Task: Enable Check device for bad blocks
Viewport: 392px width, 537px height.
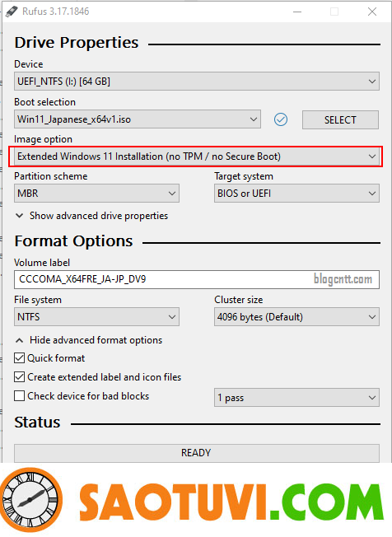Action: (19, 396)
